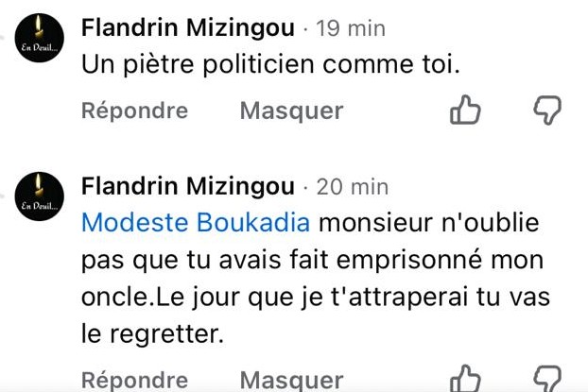Reply to the 20 min comment via Répondre
This screenshot has width=588, height=392.
pos(134,381)
